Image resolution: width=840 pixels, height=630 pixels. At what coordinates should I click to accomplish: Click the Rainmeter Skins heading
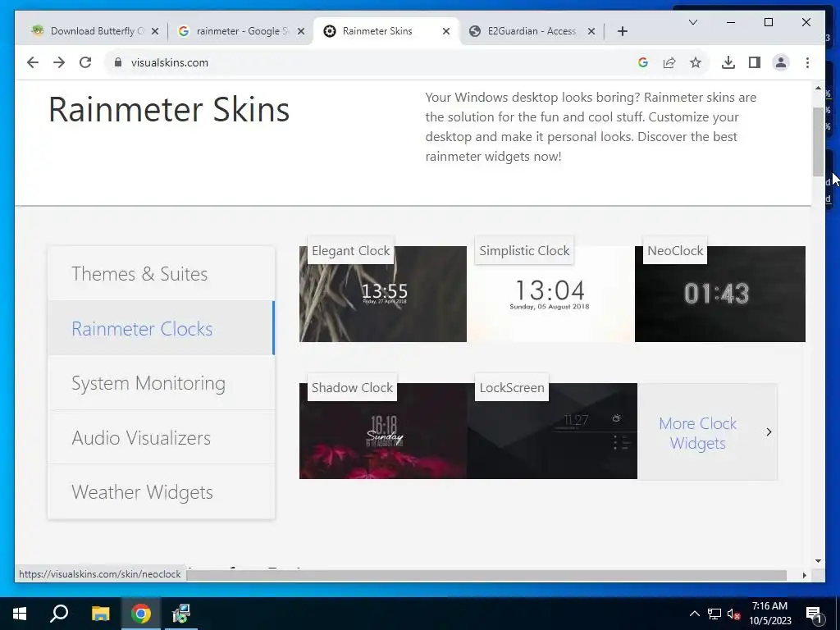(169, 111)
